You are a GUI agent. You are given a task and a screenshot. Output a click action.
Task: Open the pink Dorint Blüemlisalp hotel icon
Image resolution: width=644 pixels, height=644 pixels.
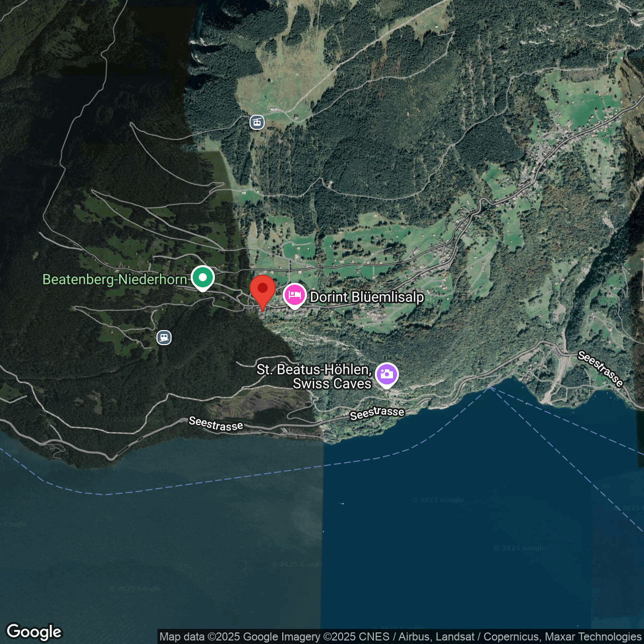point(295,295)
